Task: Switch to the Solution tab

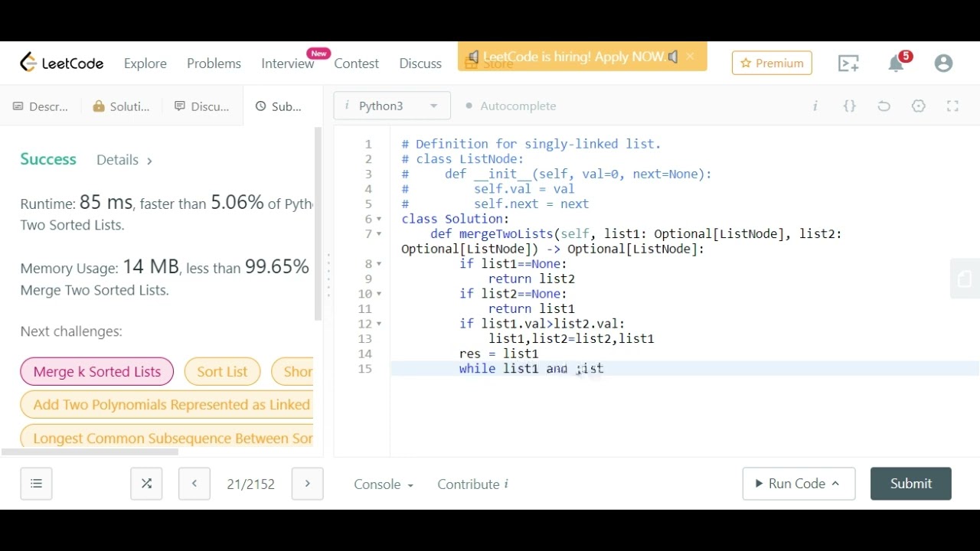Action: pyautogui.click(x=121, y=106)
